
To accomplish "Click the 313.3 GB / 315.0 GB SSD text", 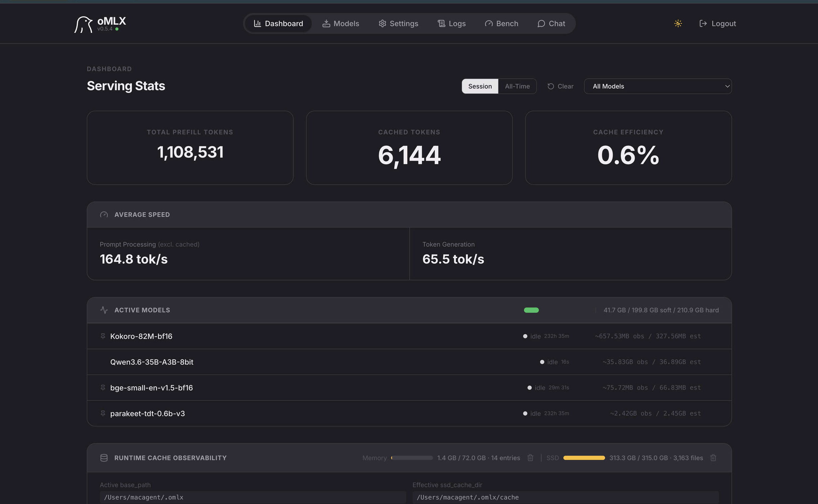I will [656, 458].
